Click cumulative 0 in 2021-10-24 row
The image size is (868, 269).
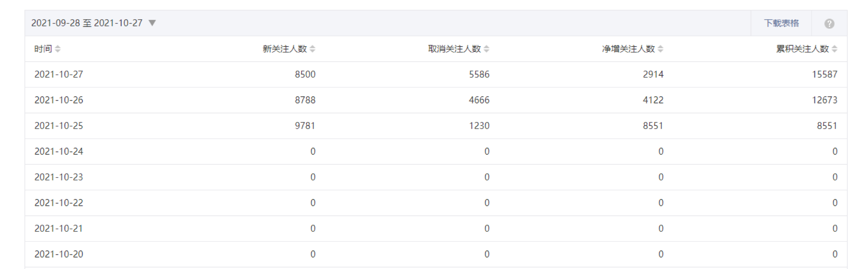pos(835,152)
